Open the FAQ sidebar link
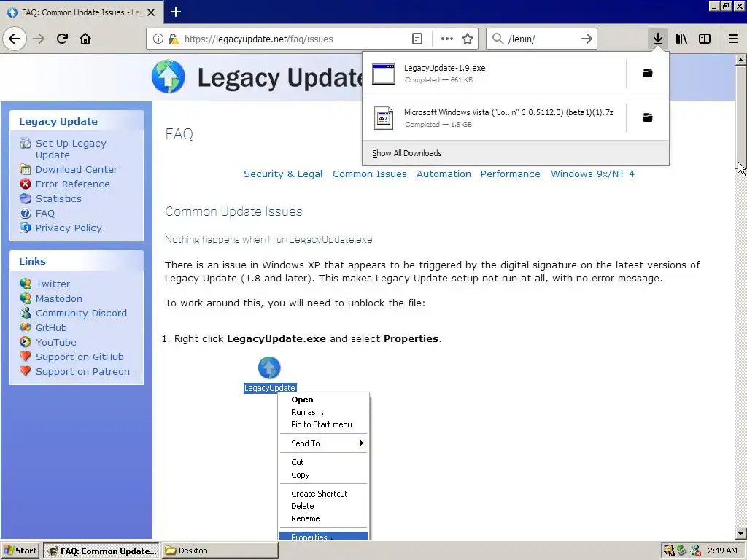 click(x=44, y=214)
